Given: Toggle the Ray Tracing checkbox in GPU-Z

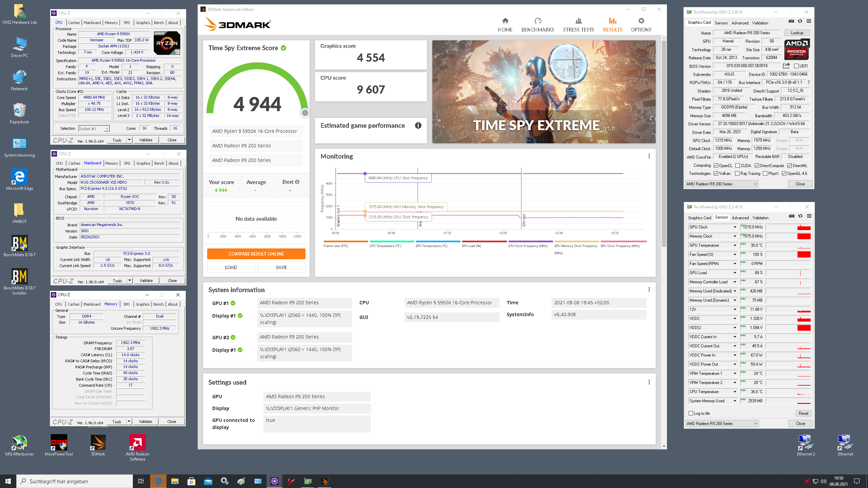Looking at the screenshot, I should (737, 174).
